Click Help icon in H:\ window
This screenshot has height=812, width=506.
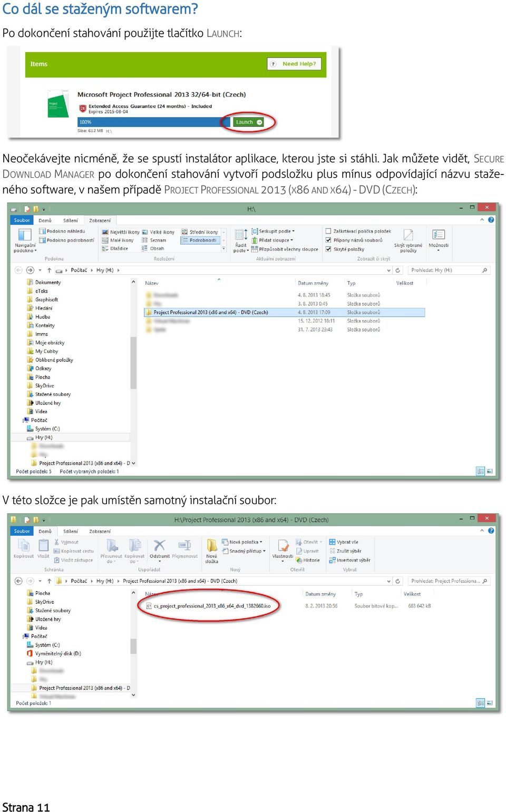tap(491, 220)
